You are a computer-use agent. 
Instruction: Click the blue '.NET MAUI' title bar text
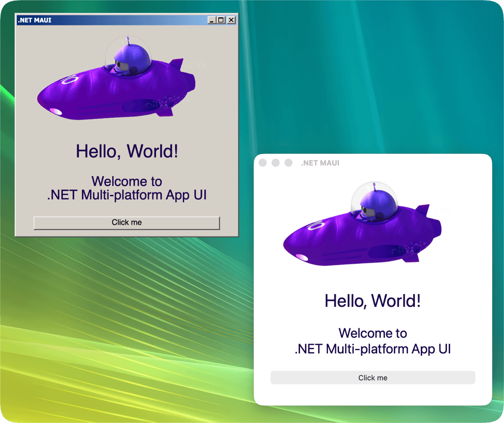point(35,20)
